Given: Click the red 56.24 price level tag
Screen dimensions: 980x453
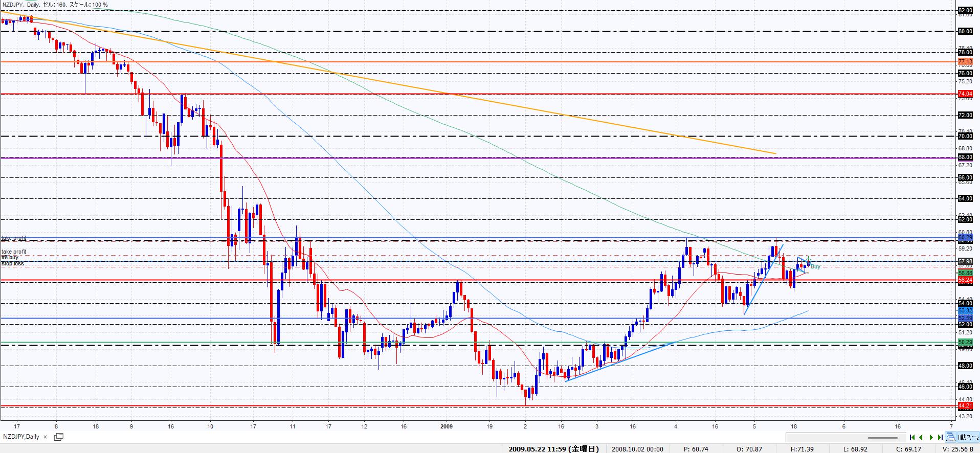Looking at the screenshot, I should pyautogui.click(x=965, y=280).
